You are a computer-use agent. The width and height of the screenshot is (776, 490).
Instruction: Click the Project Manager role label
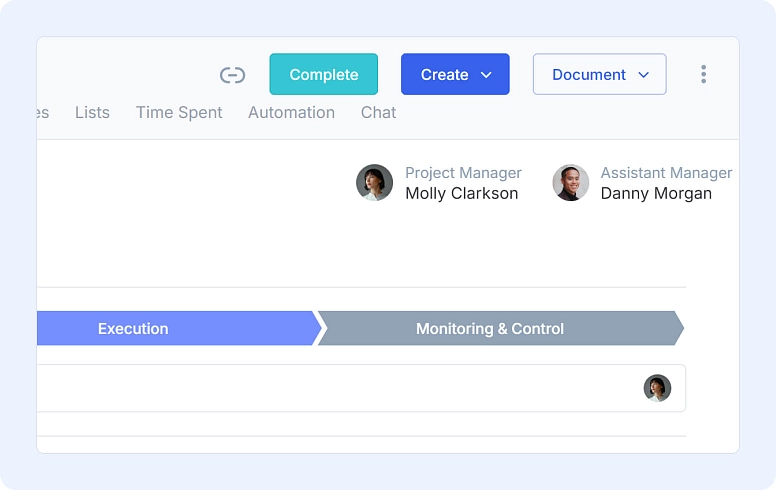(x=463, y=173)
